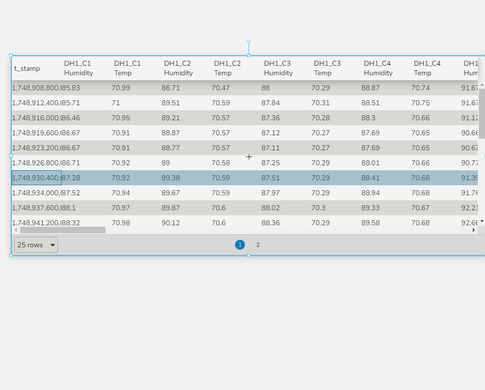Click the horizontal scrollbar right arrow

point(473,230)
